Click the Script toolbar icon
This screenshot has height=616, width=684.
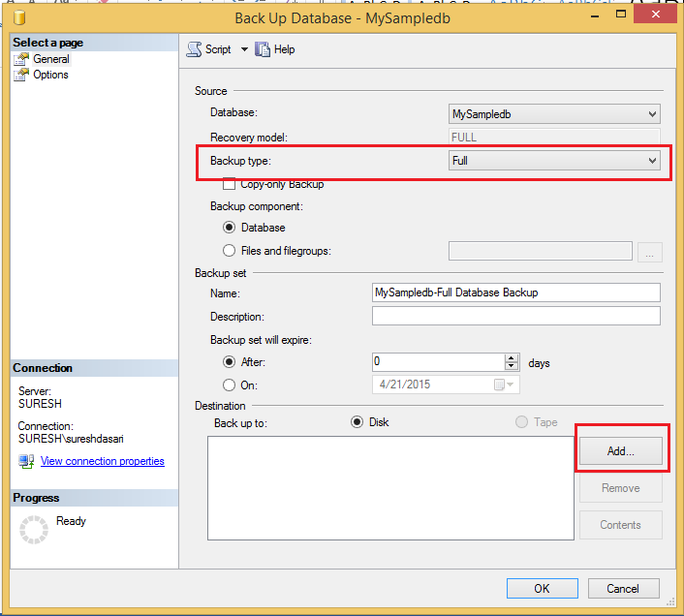(x=194, y=49)
